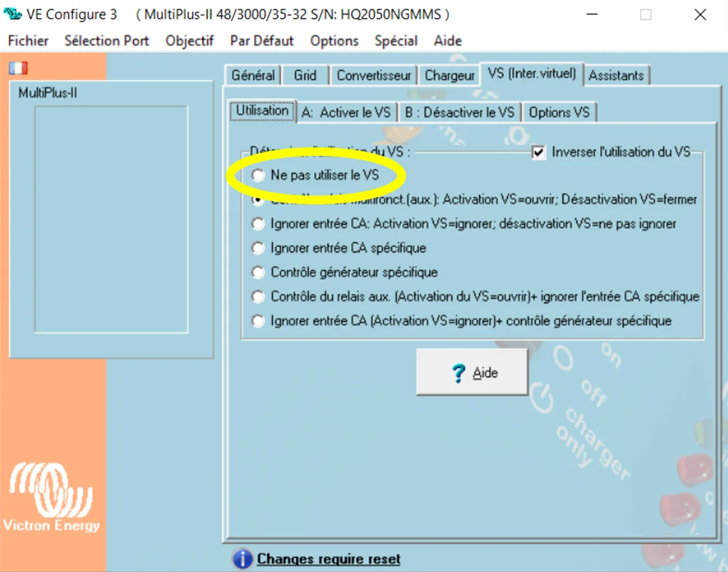
Task: Click the 'Changes require reset' link
Action: 329,559
